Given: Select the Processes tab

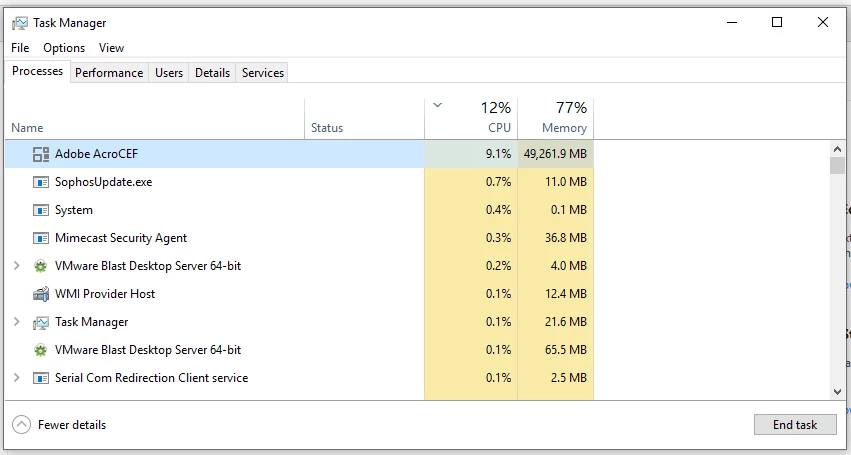Looking at the screenshot, I should [x=37, y=71].
